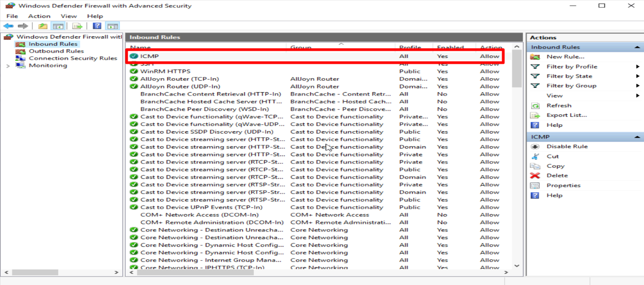Click green check icon of WinRM HTTPS rule
Screen dimensions: 644x285
134,71
